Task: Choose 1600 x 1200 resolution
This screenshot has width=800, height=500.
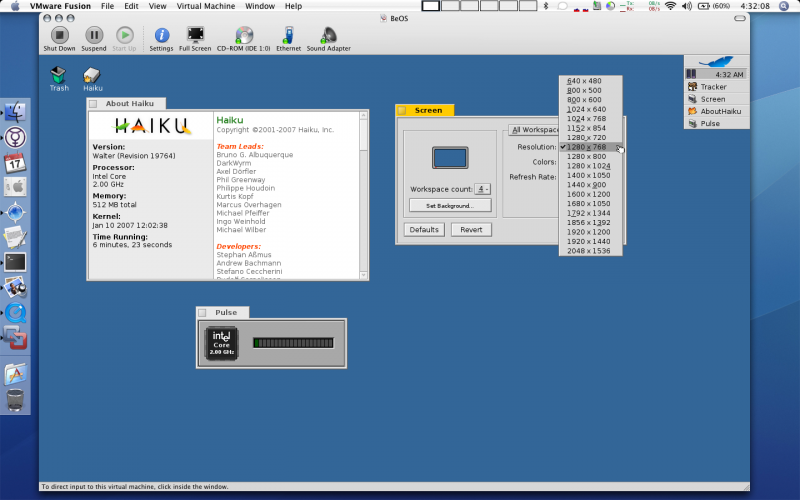Action: click(x=590, y=194)
